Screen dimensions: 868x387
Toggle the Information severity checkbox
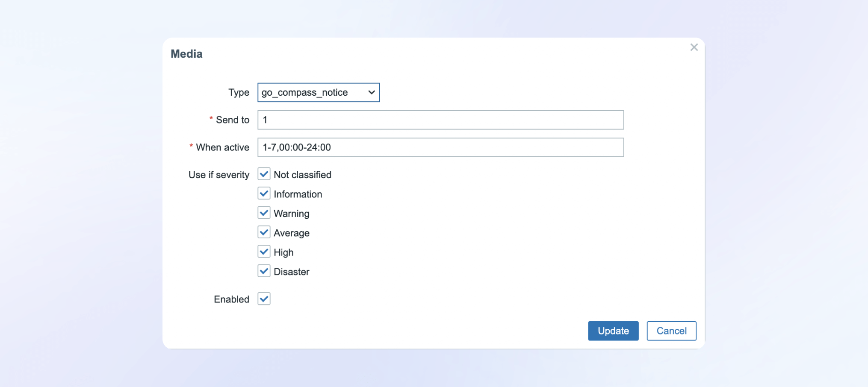coord(264,194)
